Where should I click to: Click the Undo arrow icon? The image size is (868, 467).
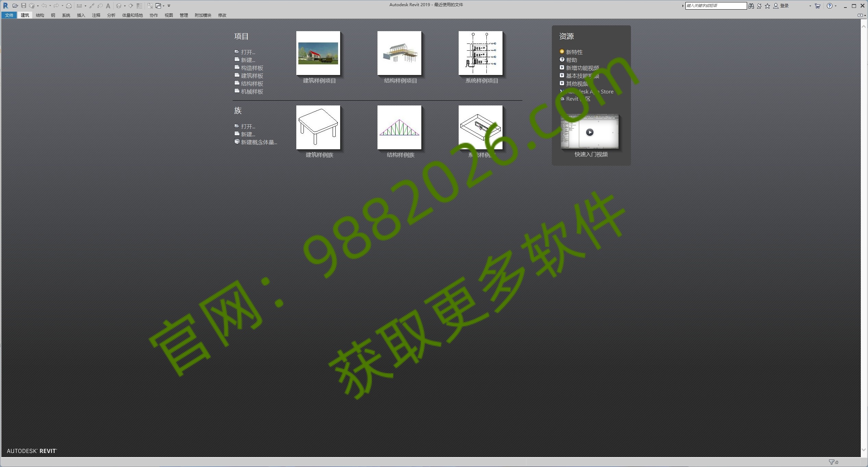click(44, 5)
